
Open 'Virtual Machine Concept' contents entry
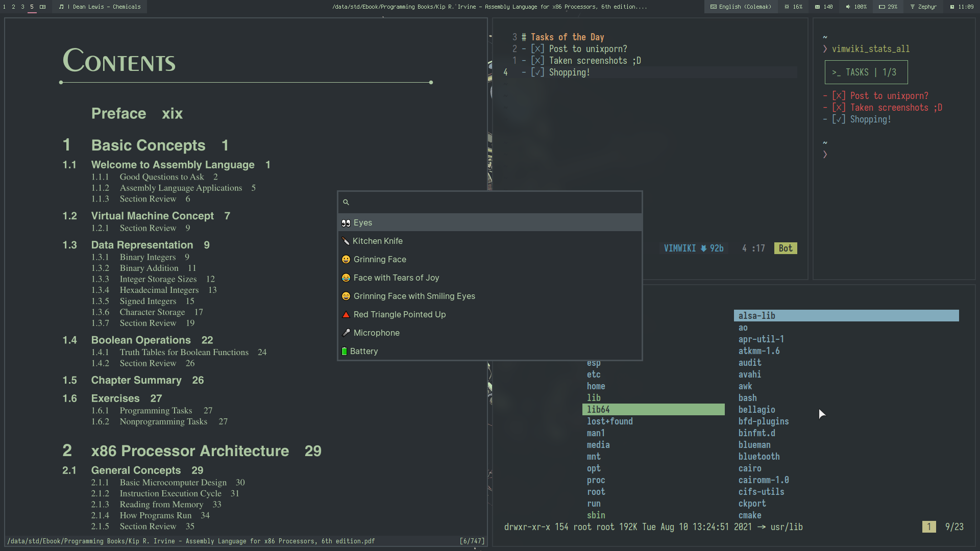click(152, 216)
